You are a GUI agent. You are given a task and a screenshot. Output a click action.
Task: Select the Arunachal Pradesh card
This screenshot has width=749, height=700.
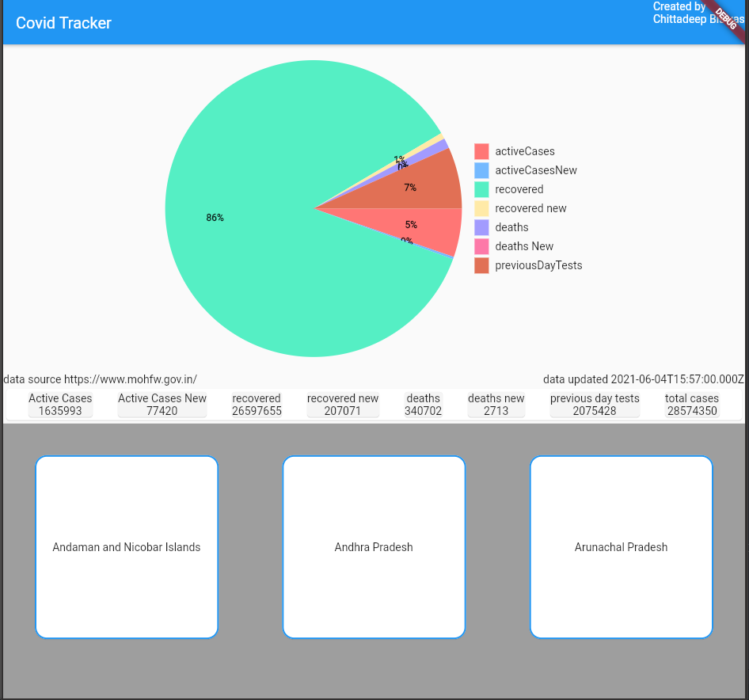click(621, 546)
